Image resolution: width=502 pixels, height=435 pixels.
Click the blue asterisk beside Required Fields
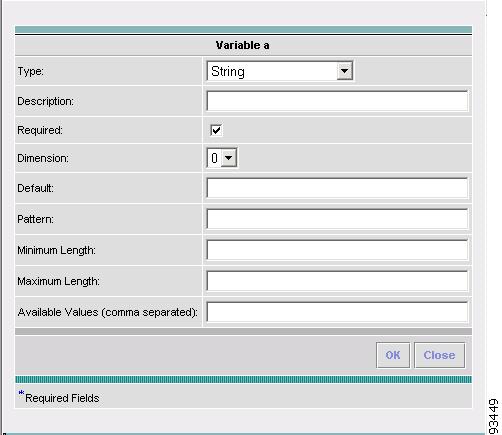21,394
